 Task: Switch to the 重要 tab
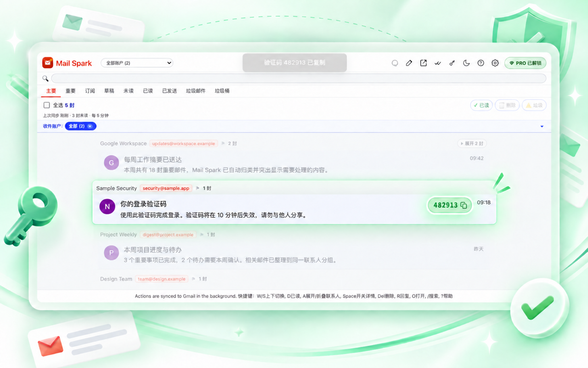click(x=70, y=91)
